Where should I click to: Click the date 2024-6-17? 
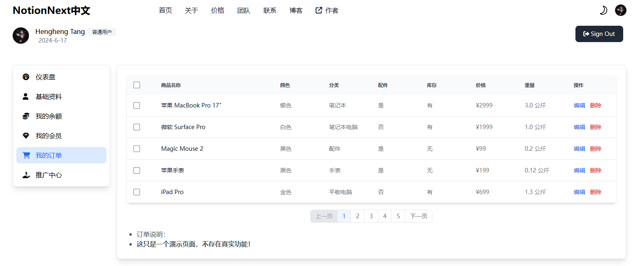click(53, 40)
